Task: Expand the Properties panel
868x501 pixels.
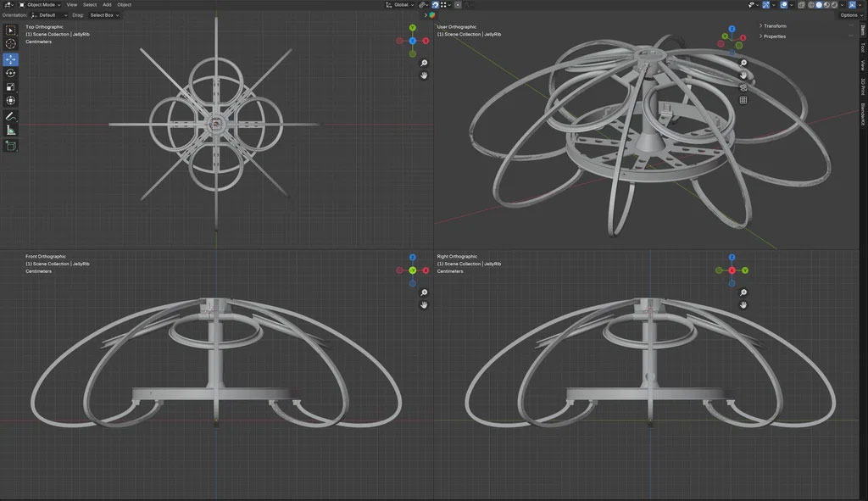Action: pyautogui.click(x=773, y=36)
